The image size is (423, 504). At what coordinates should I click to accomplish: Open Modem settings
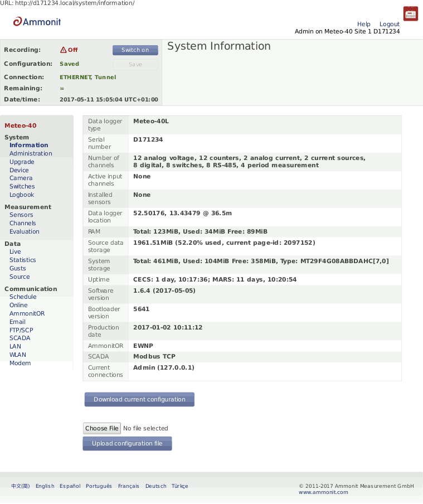point(20,363)
